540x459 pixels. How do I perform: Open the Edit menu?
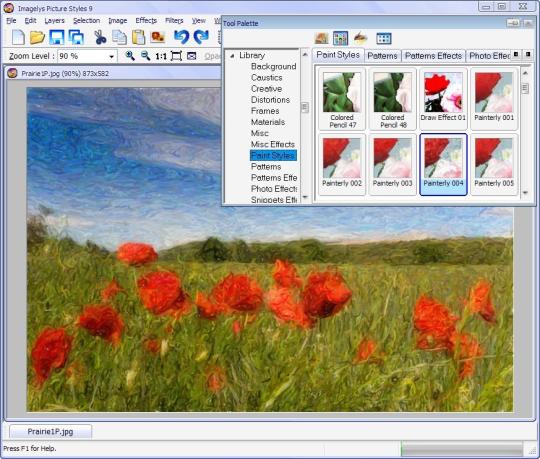click(30, 21)
